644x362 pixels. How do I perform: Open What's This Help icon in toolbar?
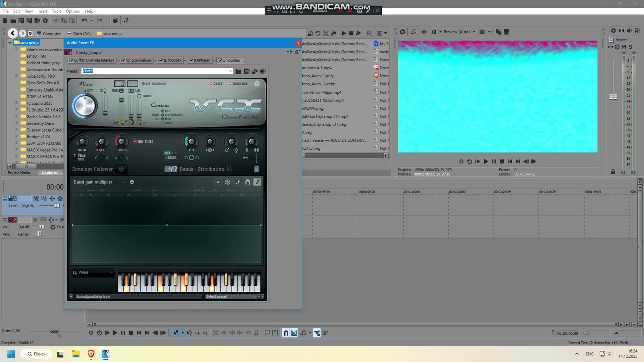pyautogui.click(x=126, y=21)
